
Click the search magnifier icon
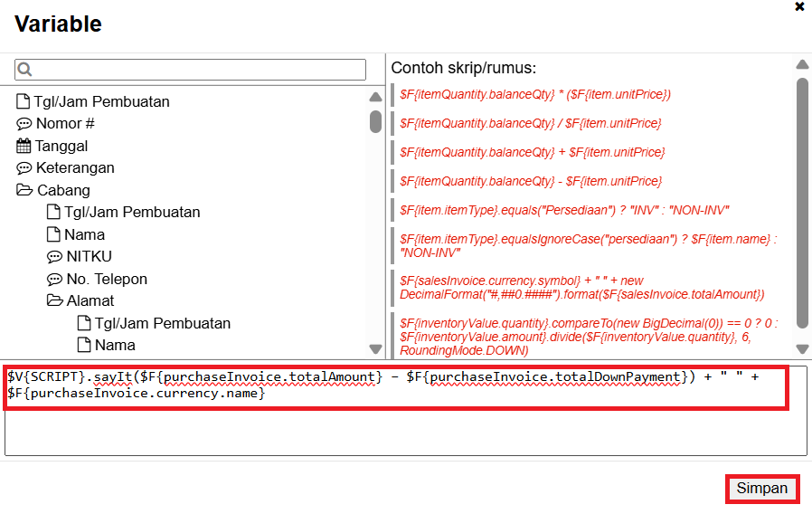[24, 70]
